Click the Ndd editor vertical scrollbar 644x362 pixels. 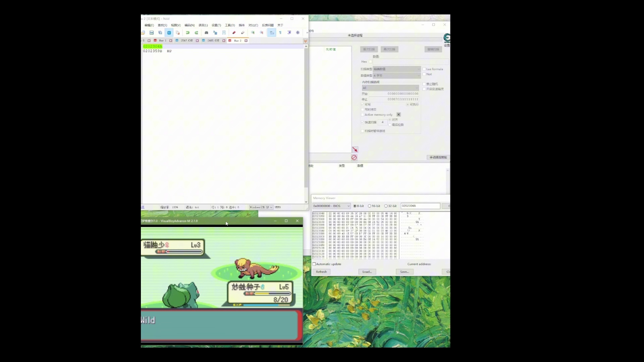click(x=306, y=124)
